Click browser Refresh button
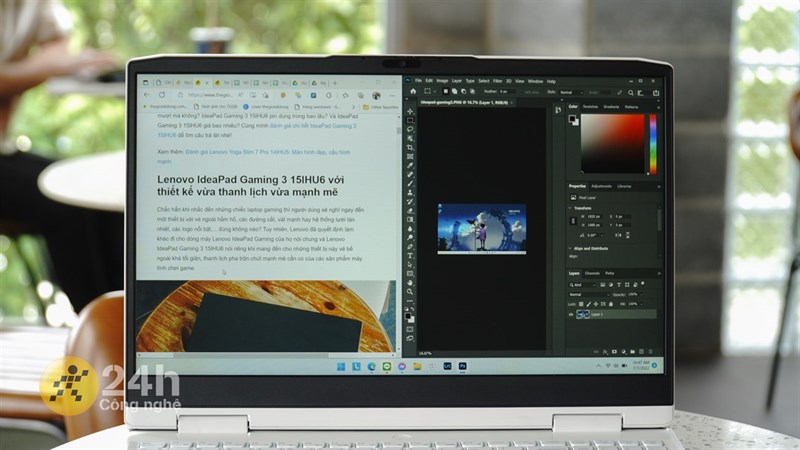This screenshot has width=800, height=450. click(162, 95)
